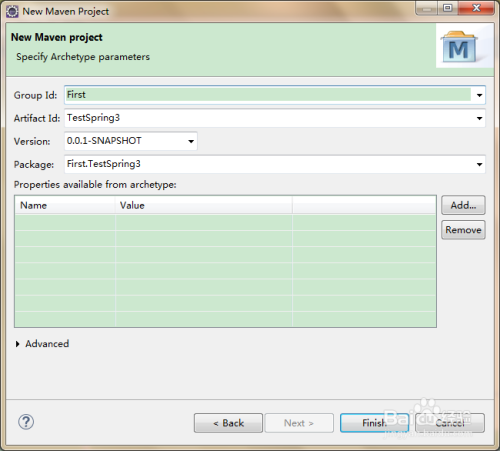Click the "New Maven project" heading

coord(57,37)
